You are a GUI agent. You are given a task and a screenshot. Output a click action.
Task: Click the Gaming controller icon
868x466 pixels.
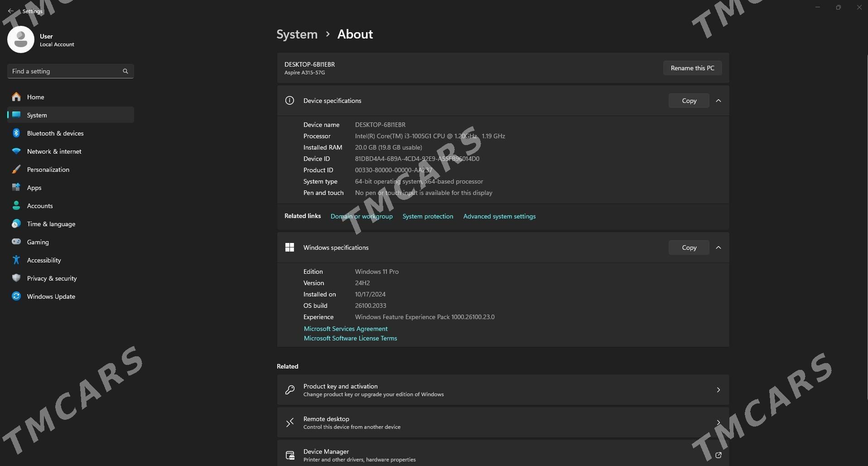[x=16, y=242]
